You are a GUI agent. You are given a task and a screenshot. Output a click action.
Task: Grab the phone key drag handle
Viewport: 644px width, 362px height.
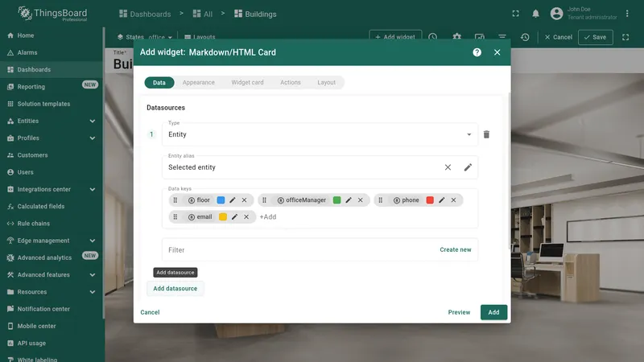click(x=381, y=200)
